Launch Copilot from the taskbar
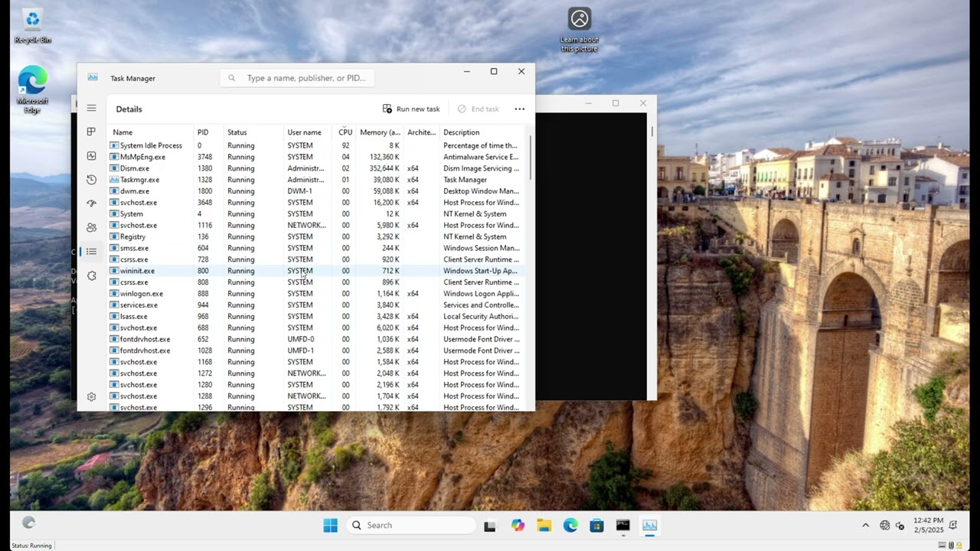The image size is (980, 551). [x=518, y=525]
